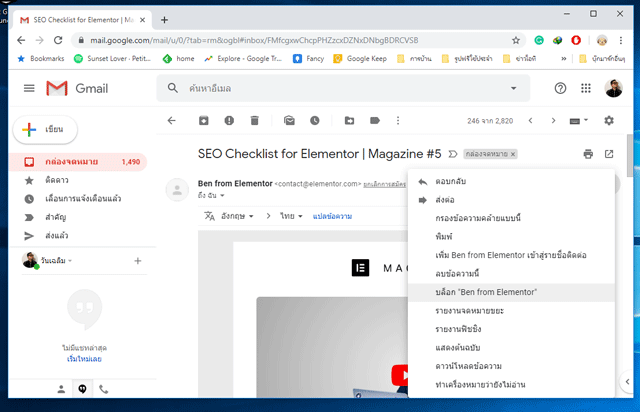Remove the กล่องจดหมาย label with its x

coord(513,154)
